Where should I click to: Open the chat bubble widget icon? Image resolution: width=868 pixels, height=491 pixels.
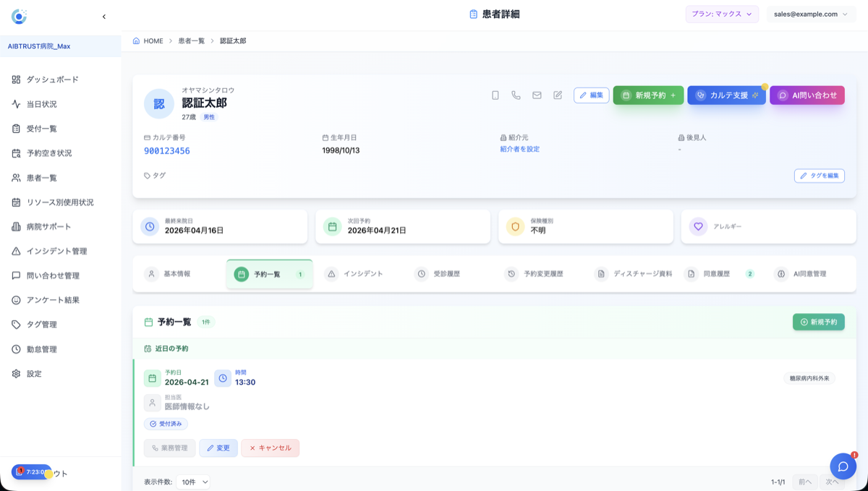click(843, 466)
